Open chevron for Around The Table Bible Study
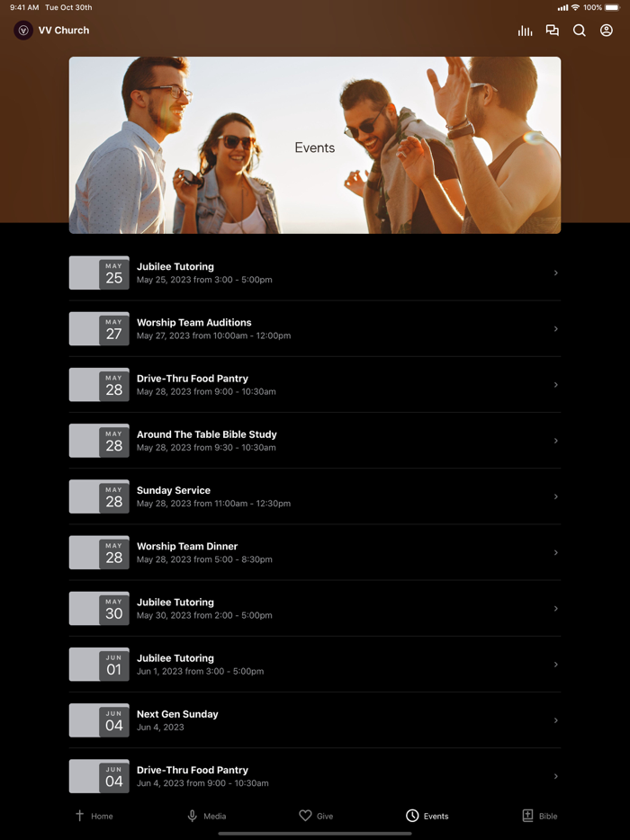This screenshot has height=840, width=630. [556, 441]
